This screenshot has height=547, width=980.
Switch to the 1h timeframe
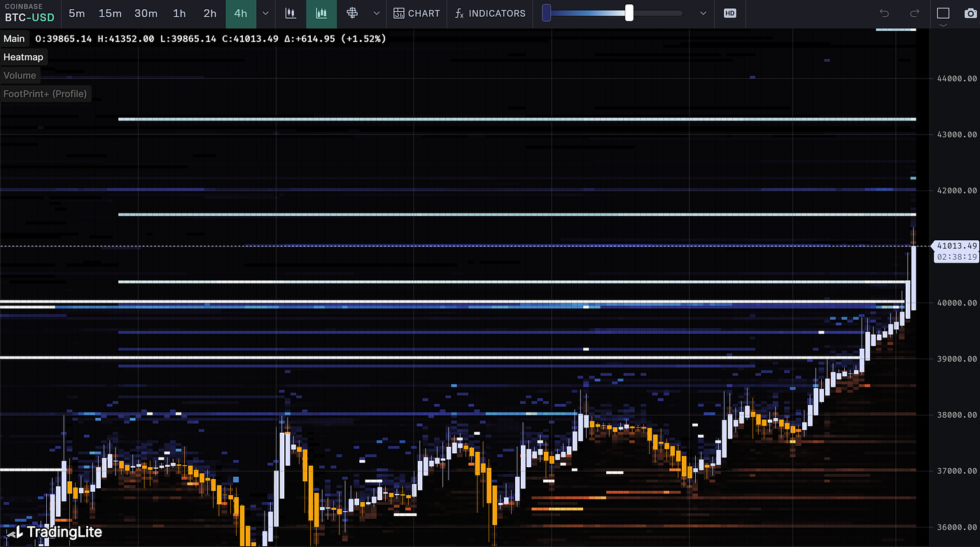(x=180, y=13)
